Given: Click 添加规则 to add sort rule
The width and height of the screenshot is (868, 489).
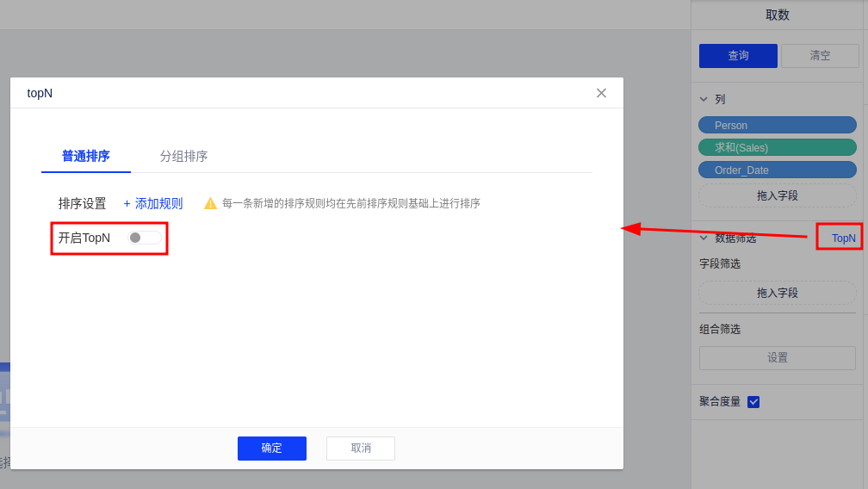Looking at the screenshot, I should [x=153, y=204].
